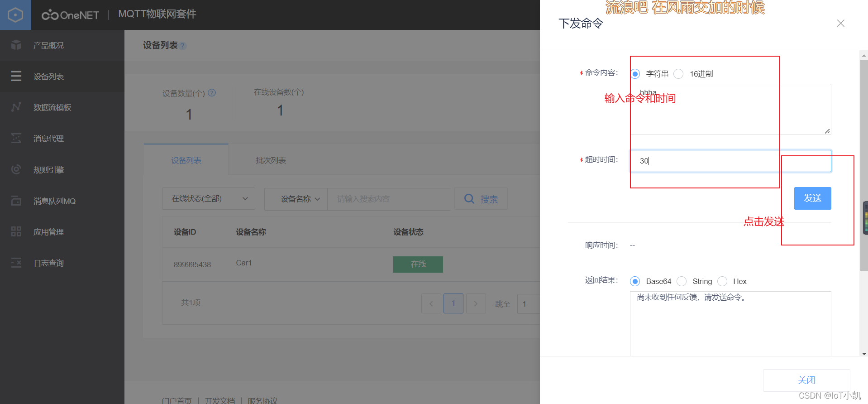Click the 在线 status badge for Car1
This screenshot has height=404, width=868.
418,265
